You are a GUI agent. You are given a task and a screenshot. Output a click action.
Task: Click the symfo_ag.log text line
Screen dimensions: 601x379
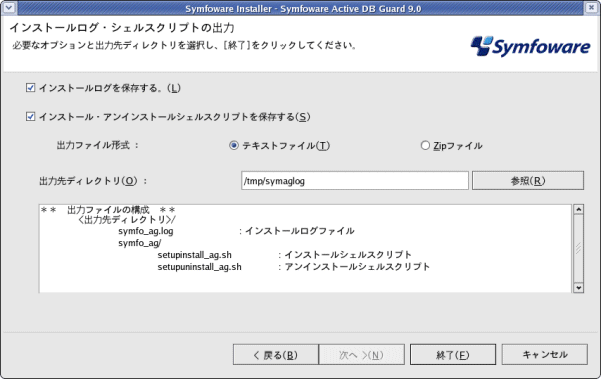[x=146, y=231]
